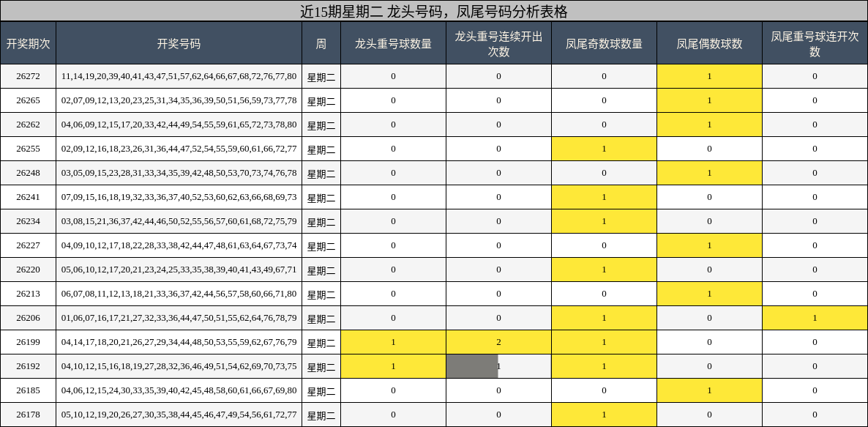The width and height of the screenshot is (868, 427).
Task: Click the 凤尾重号球连开次数 column header
Action: 815,43
